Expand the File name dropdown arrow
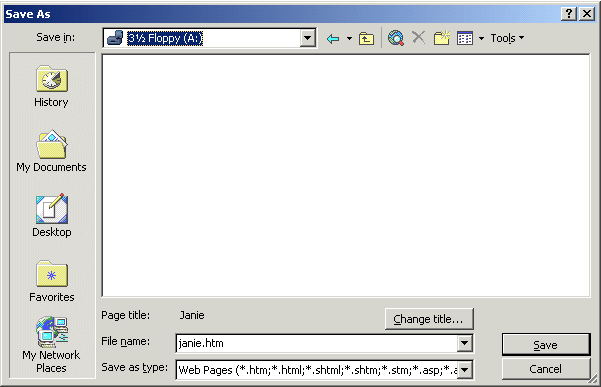 465,343
